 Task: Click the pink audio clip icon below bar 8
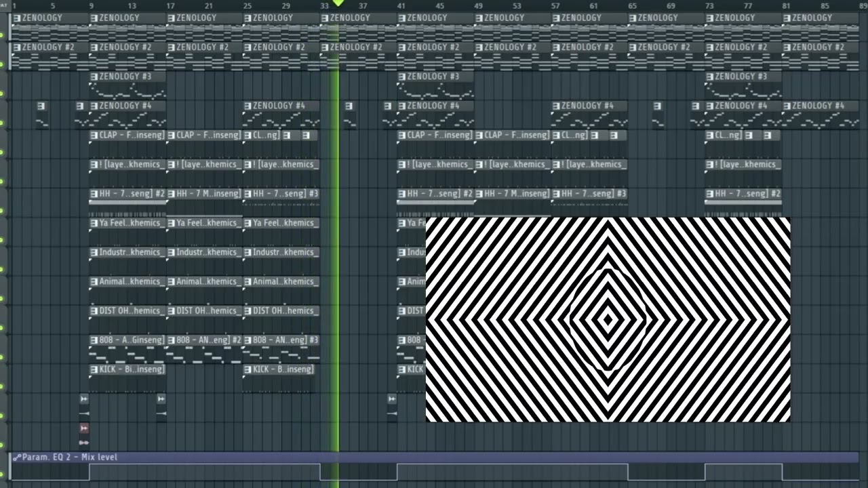(83, 428)
